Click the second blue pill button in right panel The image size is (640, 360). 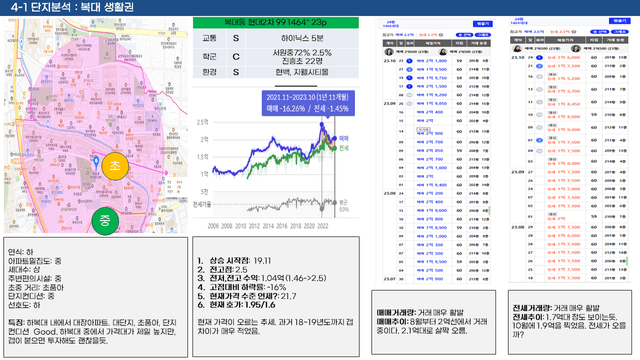[x=620, y=31]
